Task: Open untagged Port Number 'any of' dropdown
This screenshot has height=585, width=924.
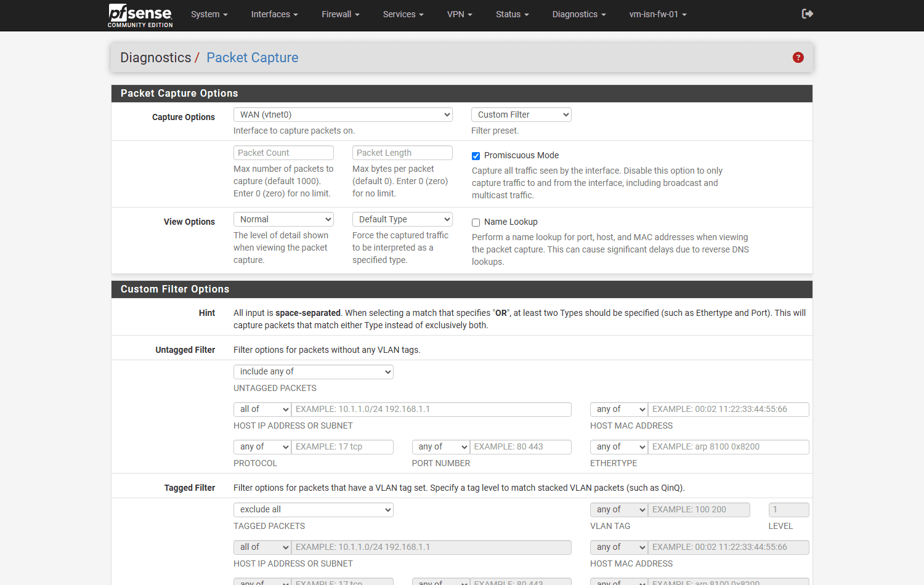Action: [441, 446]
